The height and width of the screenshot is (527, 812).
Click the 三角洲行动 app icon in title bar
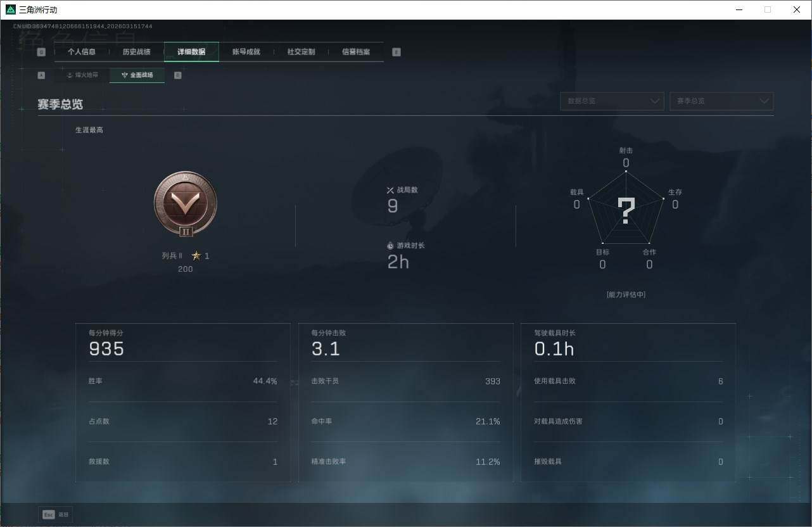click(10, 10)
